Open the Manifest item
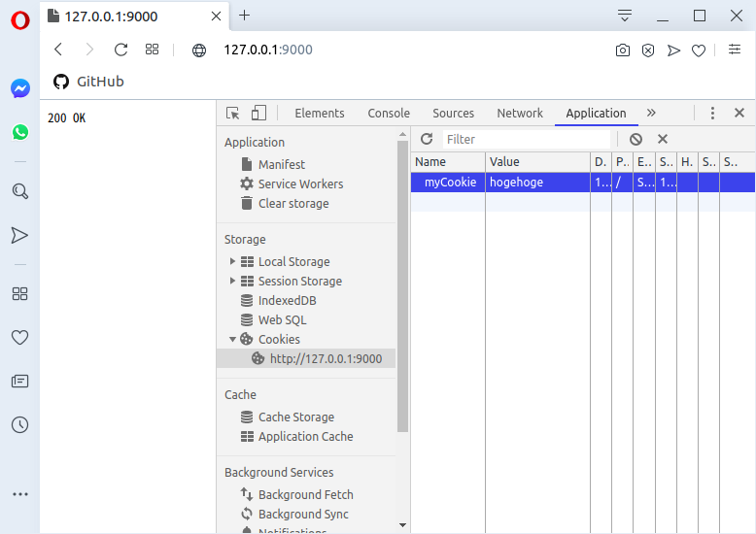 282,164
